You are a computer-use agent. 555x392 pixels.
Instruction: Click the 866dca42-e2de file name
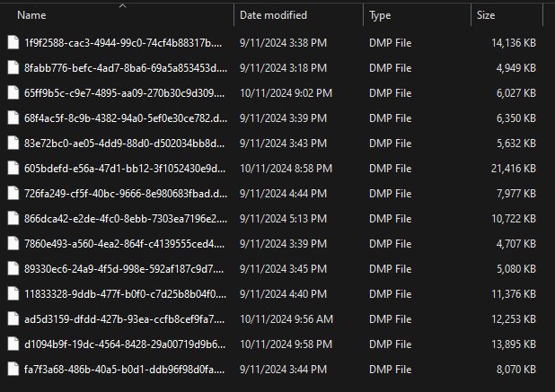pos(126,219)
